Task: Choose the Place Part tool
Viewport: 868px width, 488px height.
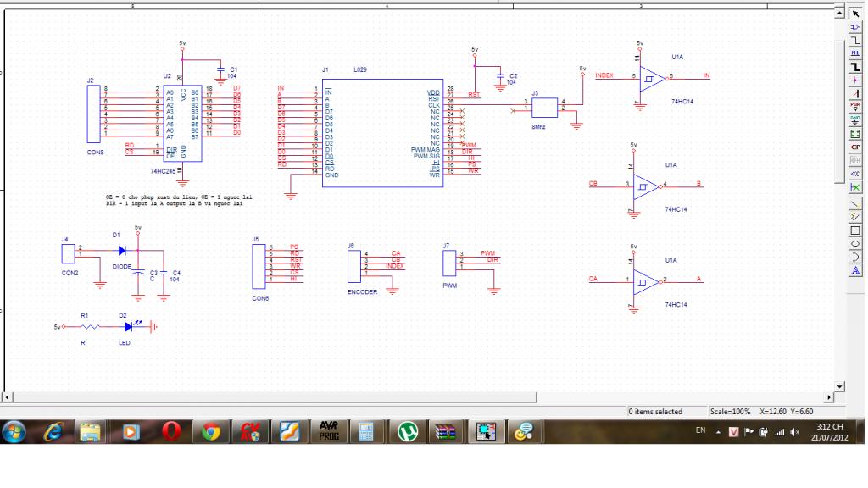Action: (x=855, y=27)
